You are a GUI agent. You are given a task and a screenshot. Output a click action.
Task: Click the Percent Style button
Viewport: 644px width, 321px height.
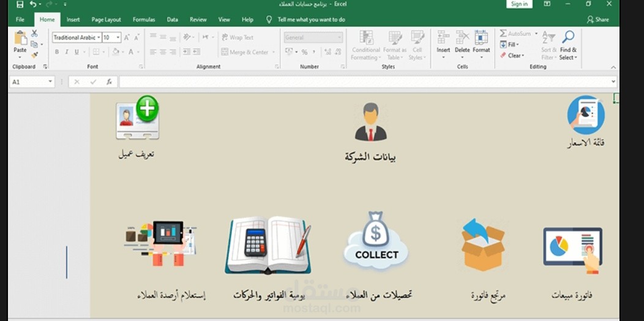pos(304,52)
